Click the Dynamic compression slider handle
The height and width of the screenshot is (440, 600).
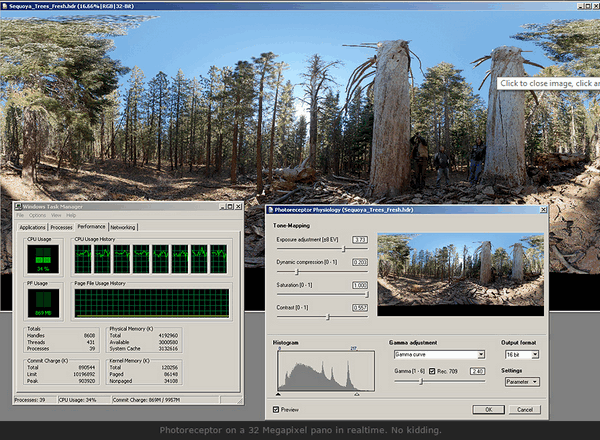point(297,272)
